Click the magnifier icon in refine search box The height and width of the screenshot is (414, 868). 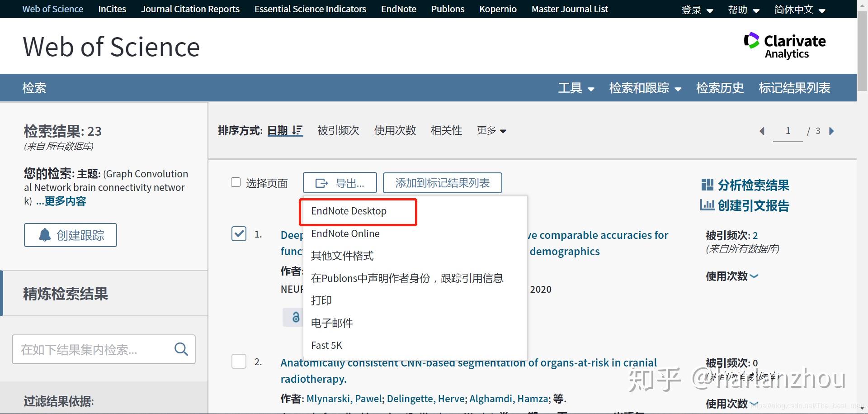(x=181, y=349)
